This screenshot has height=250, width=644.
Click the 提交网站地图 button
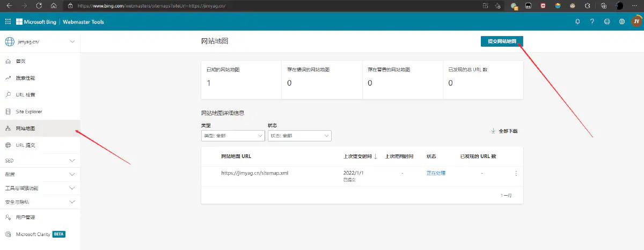coord(502,41)
